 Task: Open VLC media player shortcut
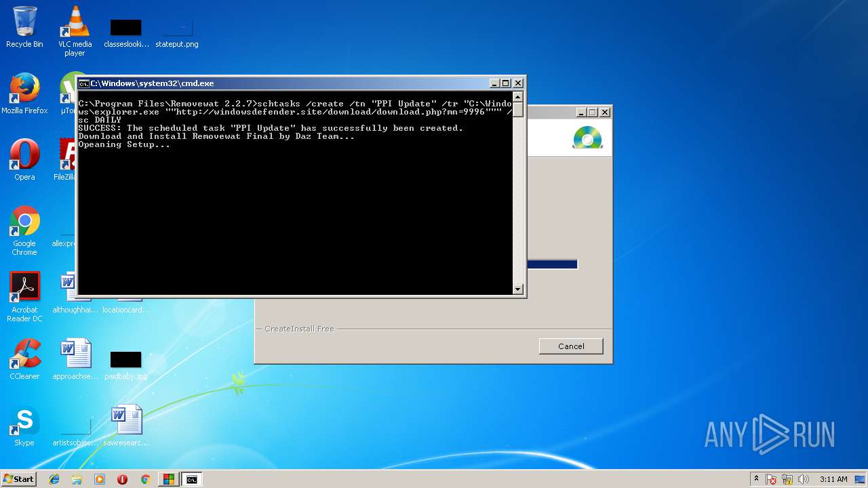75,31
